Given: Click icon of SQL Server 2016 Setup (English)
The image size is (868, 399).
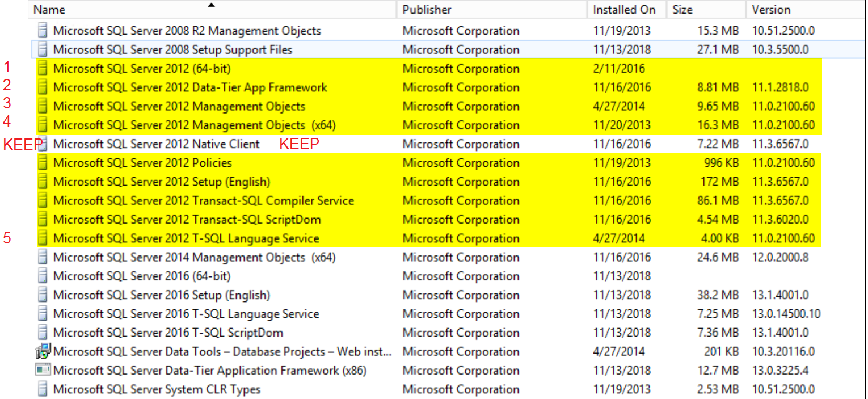Looking at the screenshot, I should (x=42, y=295).
